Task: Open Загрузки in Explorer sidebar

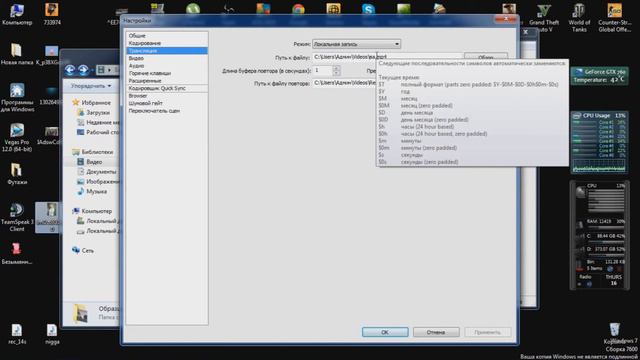Action: pos(98,113)
